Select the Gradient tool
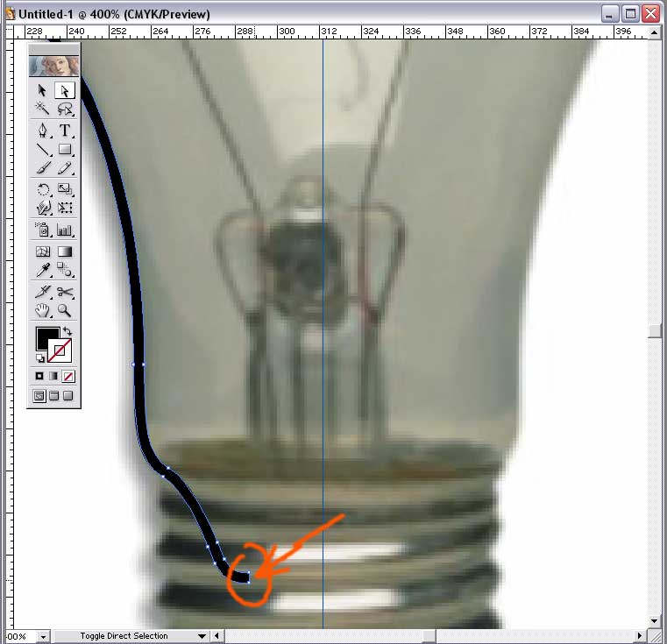 pyautogui.click(x=65, y=251)
